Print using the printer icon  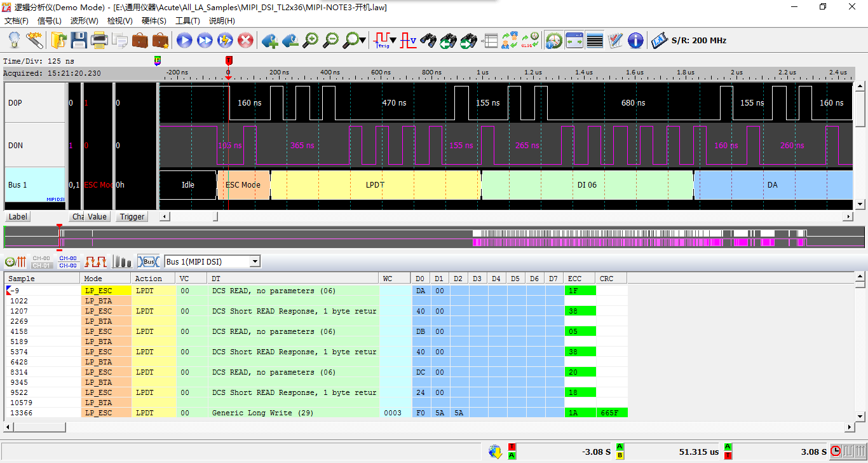tap(100, 41)
